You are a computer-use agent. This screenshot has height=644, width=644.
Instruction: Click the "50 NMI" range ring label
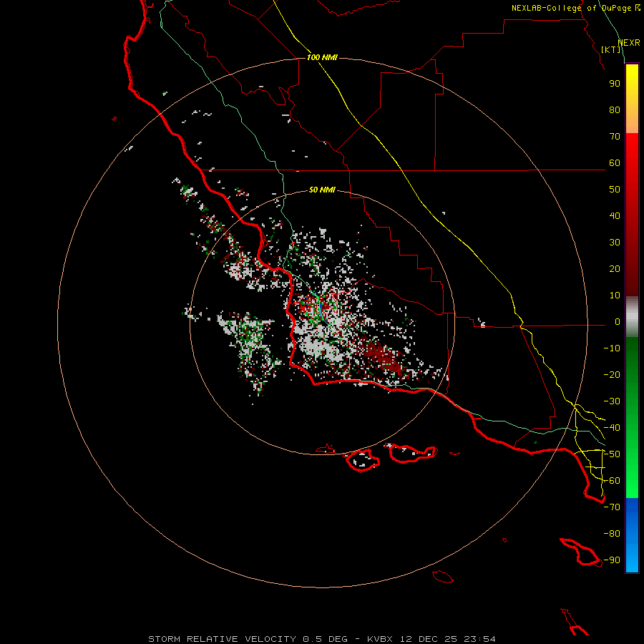[322, 190]
